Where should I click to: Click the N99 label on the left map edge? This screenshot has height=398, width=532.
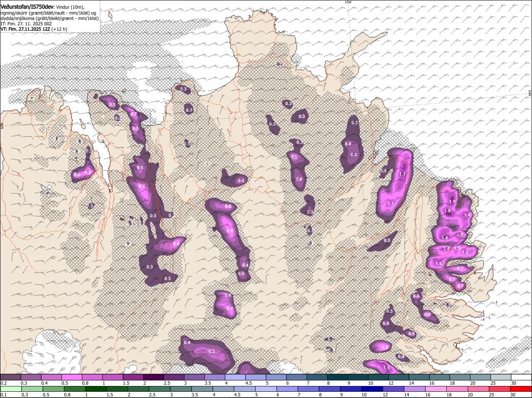[x=2, y=125]
